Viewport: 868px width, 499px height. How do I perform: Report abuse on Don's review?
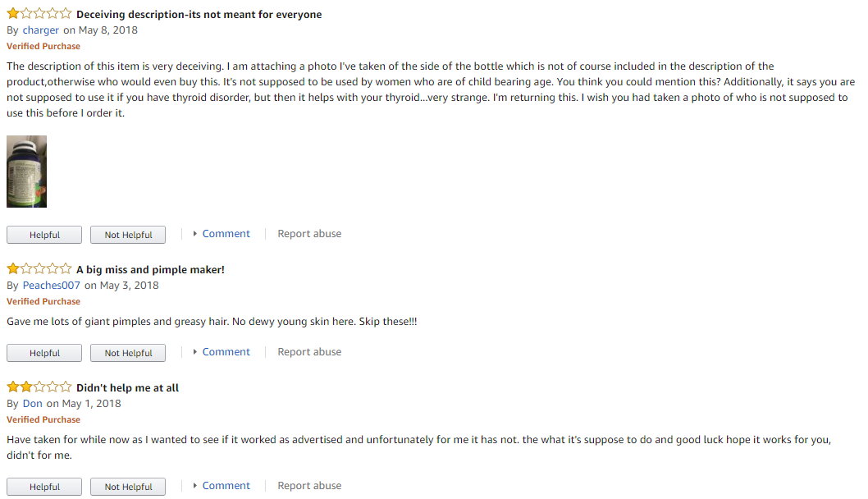tap(309, 486)
